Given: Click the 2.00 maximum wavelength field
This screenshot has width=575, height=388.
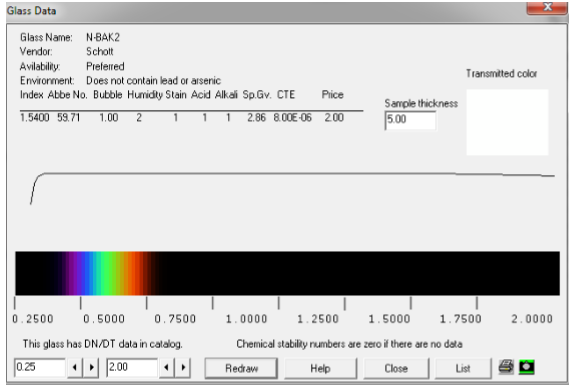Looking at the screenshot, I should point(132,367).
